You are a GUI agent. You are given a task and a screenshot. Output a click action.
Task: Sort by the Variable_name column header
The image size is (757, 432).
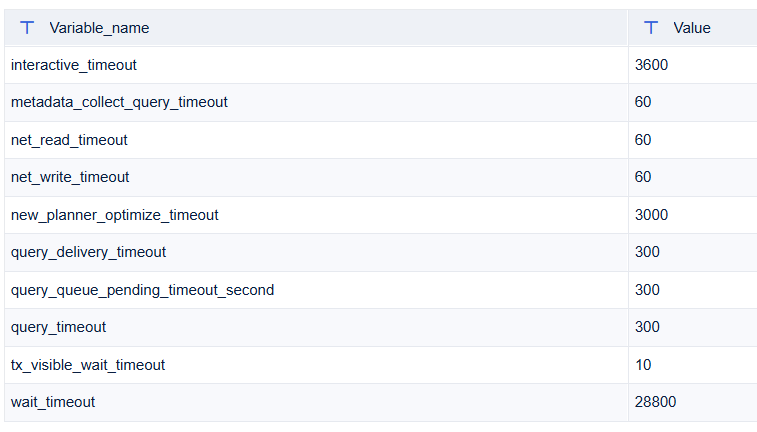tap(99, 28)
